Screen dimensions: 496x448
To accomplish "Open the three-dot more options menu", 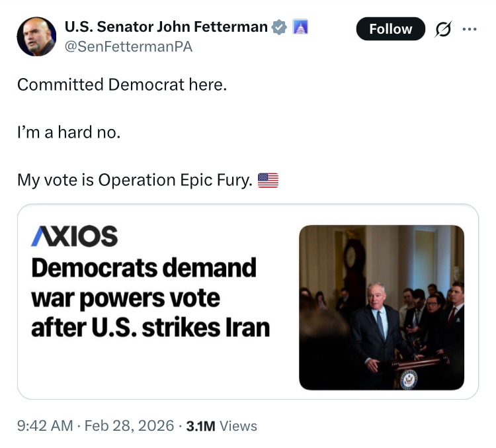I will [469, 29].
